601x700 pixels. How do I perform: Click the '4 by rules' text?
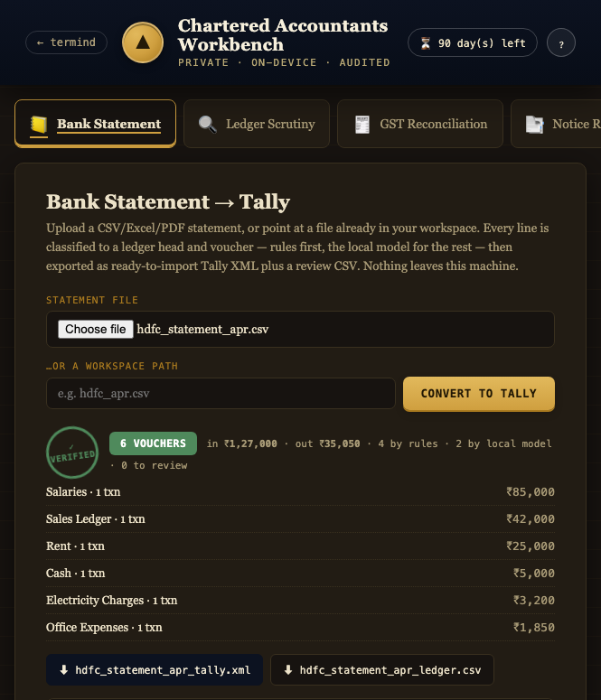408,443
